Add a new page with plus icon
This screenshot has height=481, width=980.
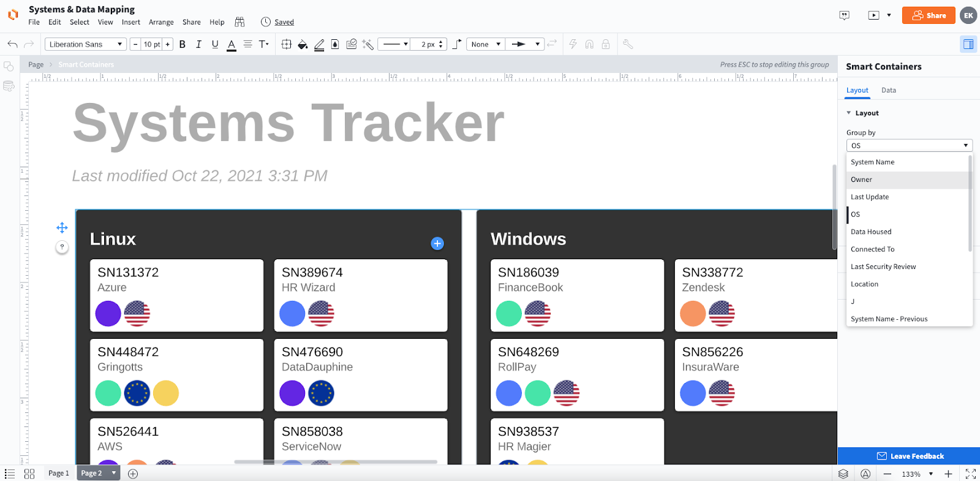(x=133, y=474)
